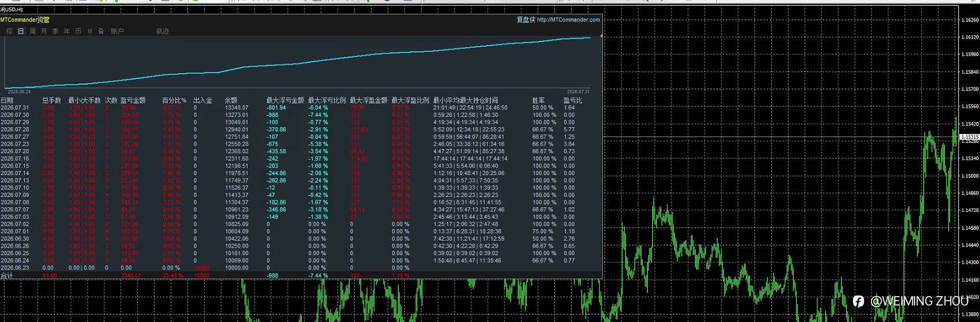Screen dimensions: 980x322
Task: Select the 2026.07.23 date row
Action: [15, 144]
